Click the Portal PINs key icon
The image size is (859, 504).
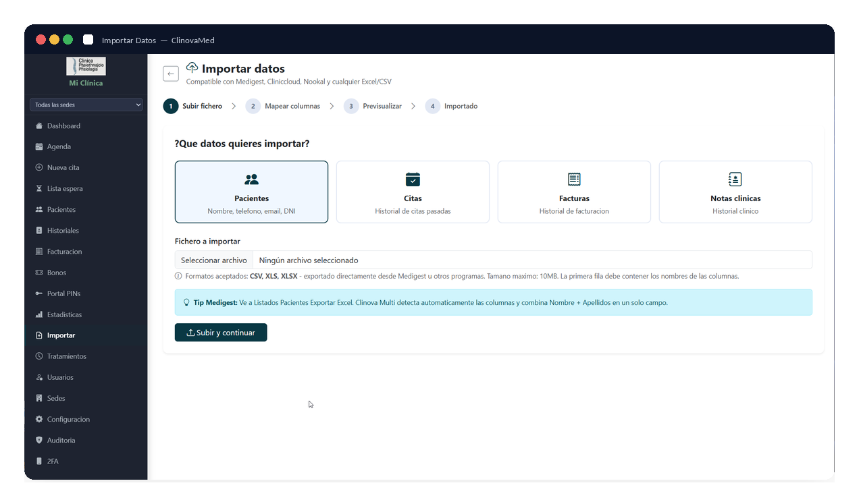[x=39, y=293]
